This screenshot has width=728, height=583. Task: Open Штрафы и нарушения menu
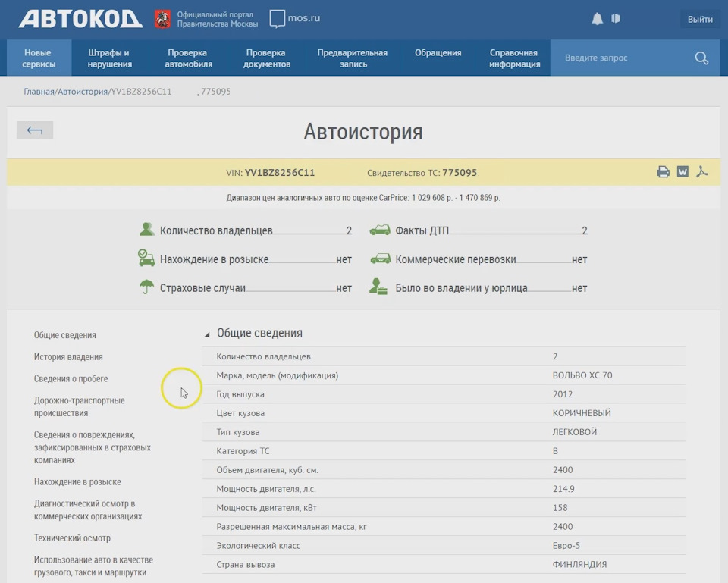click(109, 58)
